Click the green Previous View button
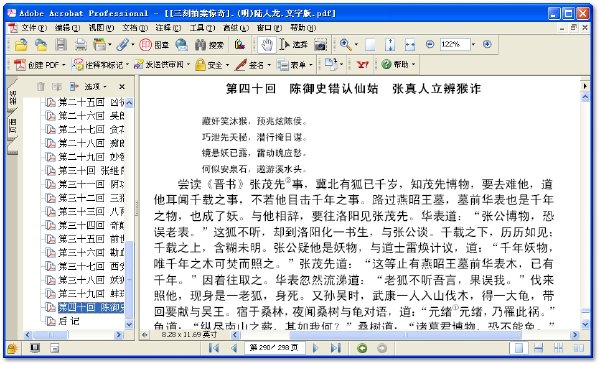This screenshot has width=600, height=365. pos(362,348)
